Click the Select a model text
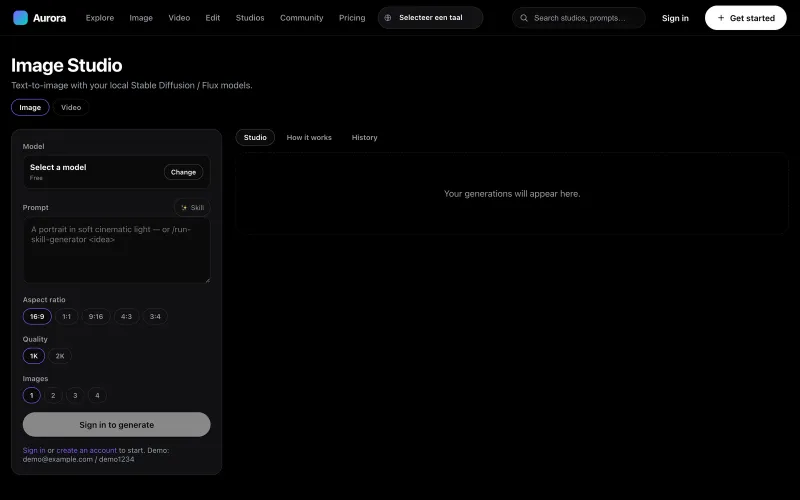The width and height of the screenshot is (800, 500). click(x=58, y=167)
